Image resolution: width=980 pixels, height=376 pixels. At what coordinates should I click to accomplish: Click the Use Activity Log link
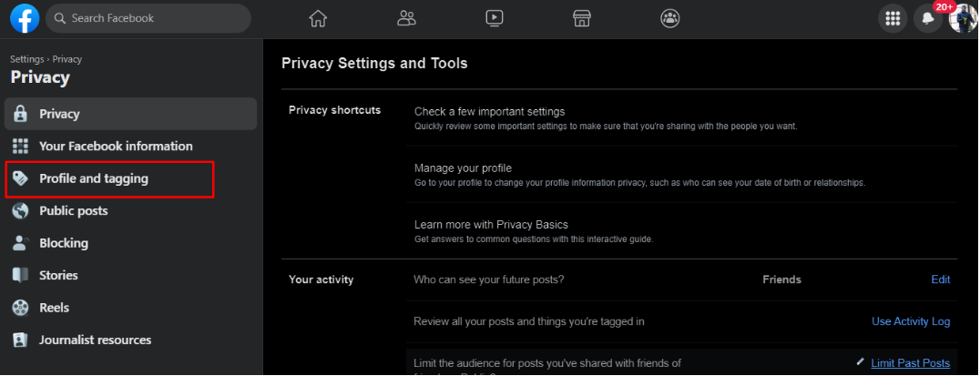point(910,321)
